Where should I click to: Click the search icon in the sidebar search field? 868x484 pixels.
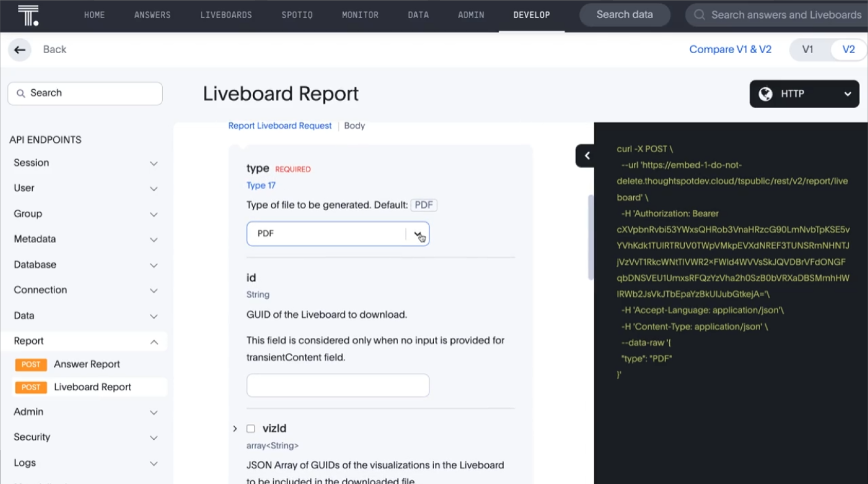pos(21,93)
